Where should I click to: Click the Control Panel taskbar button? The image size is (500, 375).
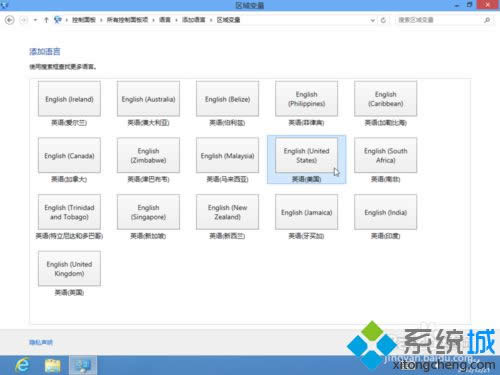click(x=83, y=365)
